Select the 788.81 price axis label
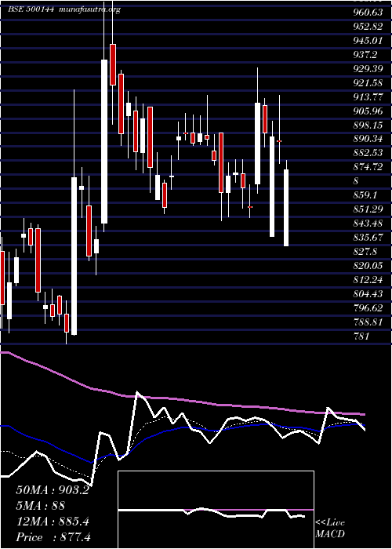This screenshot has width=392, height=549. point(368,322)
